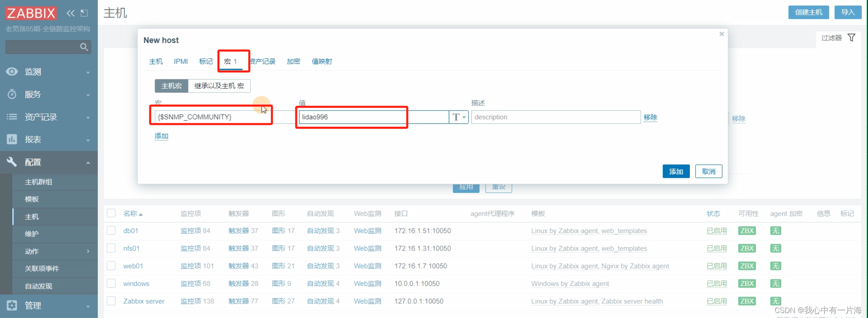Click 添加 link to add macro row

pyautogui.click(x=161, y=136)
